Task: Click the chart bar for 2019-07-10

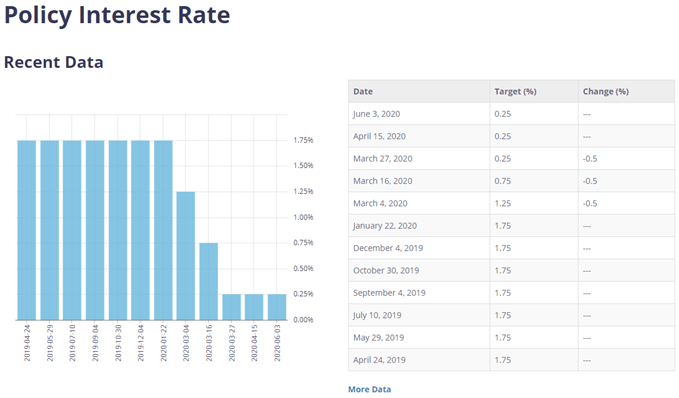Action: click(x=72, y=230)
